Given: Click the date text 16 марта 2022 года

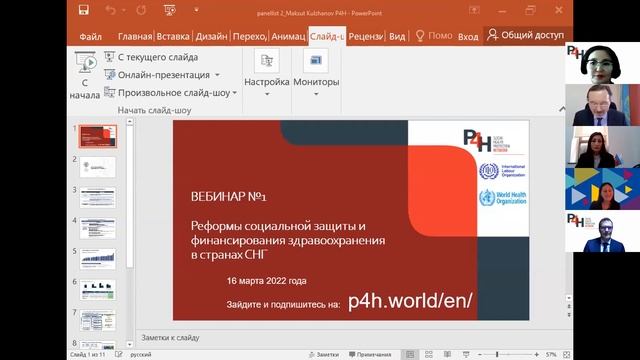Looking at the screenshot, I should (267, 281).
